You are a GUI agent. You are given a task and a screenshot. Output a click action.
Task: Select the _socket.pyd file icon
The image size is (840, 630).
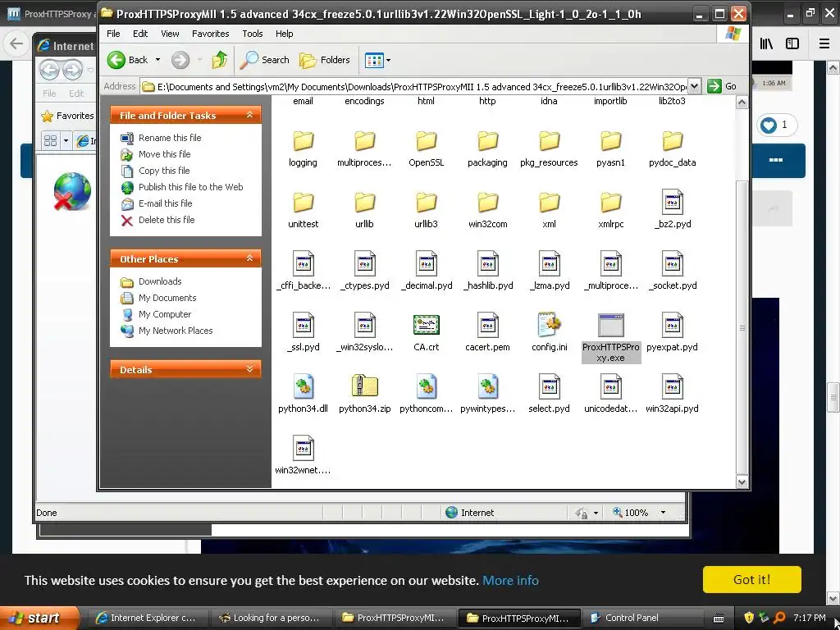pyautogui.click(x=673, y=263)
